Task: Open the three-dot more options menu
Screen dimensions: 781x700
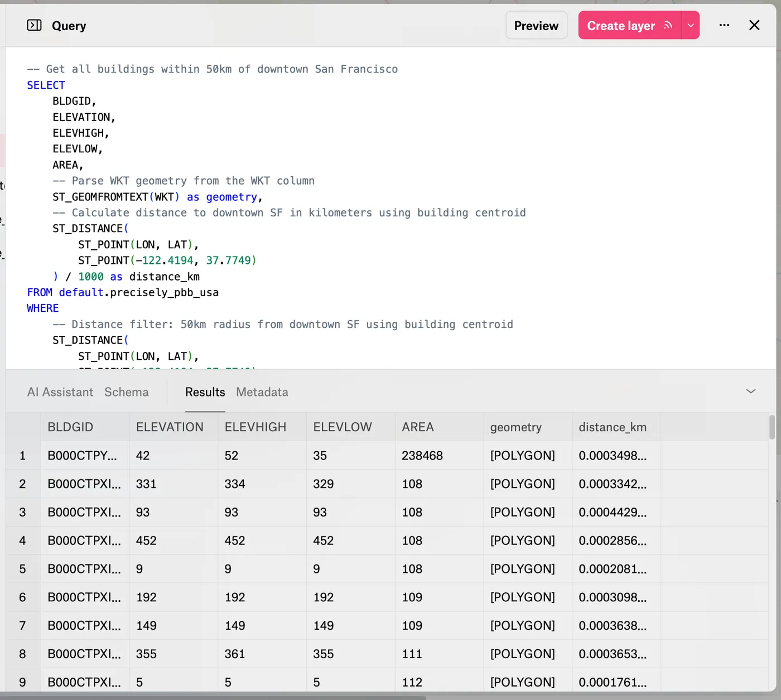Action: tap(724, 25)
